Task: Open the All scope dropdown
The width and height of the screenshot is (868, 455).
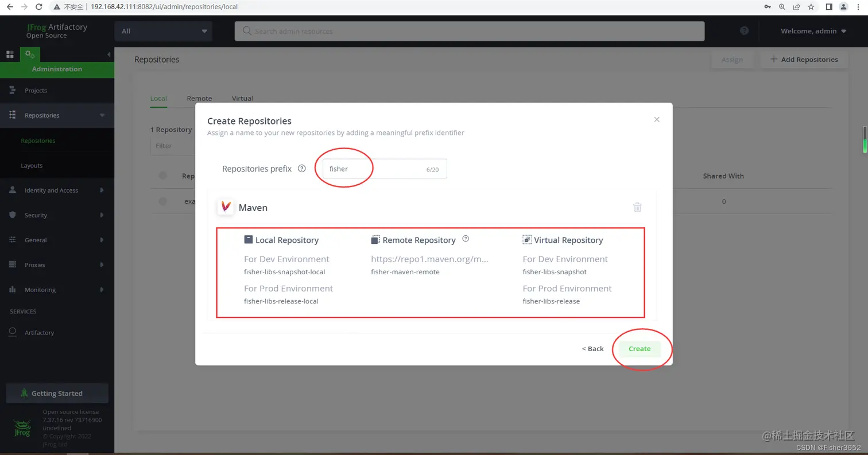Action: 164,31
